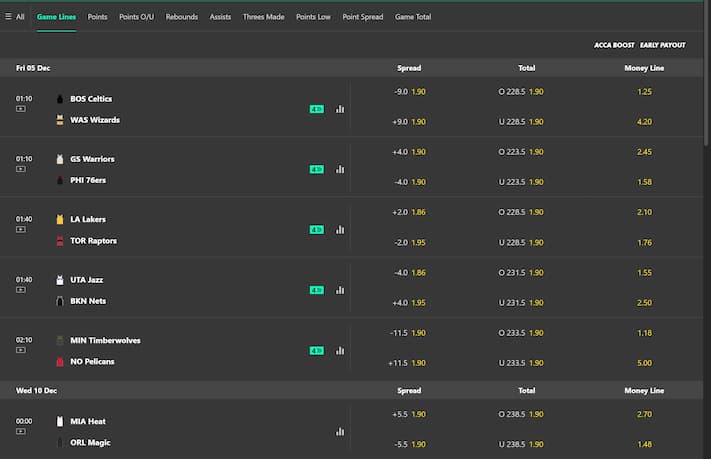Select 76ers money line 1.58

click(644, 182)
